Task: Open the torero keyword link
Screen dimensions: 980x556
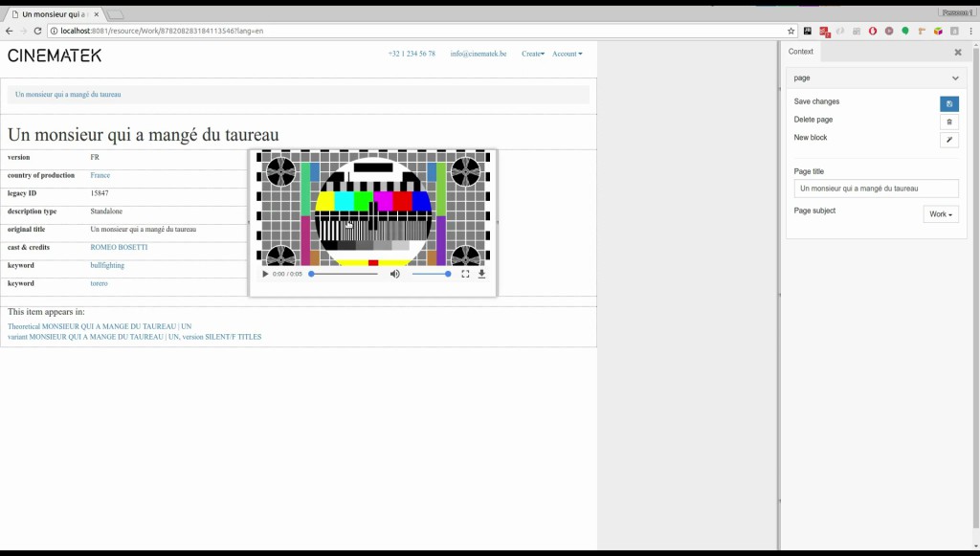Action: point(99,283)
